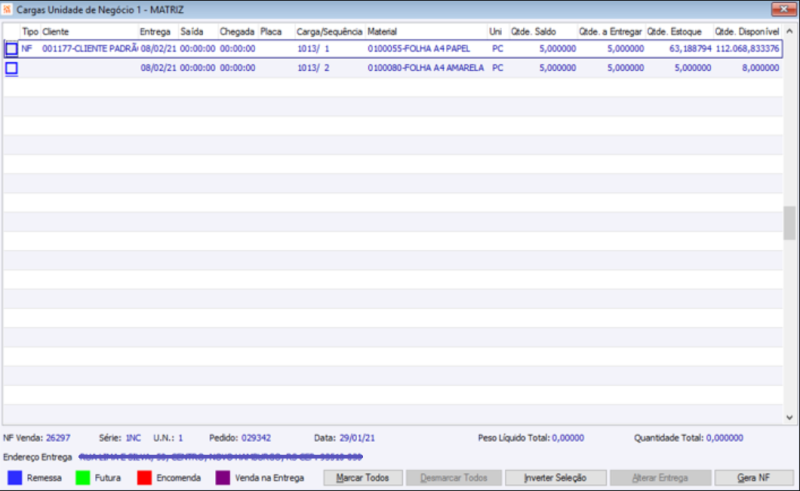Viewport: 800px width, 491px height.
Task: Click the Qtde. a Entregar column header
Action: pos(611,32)
